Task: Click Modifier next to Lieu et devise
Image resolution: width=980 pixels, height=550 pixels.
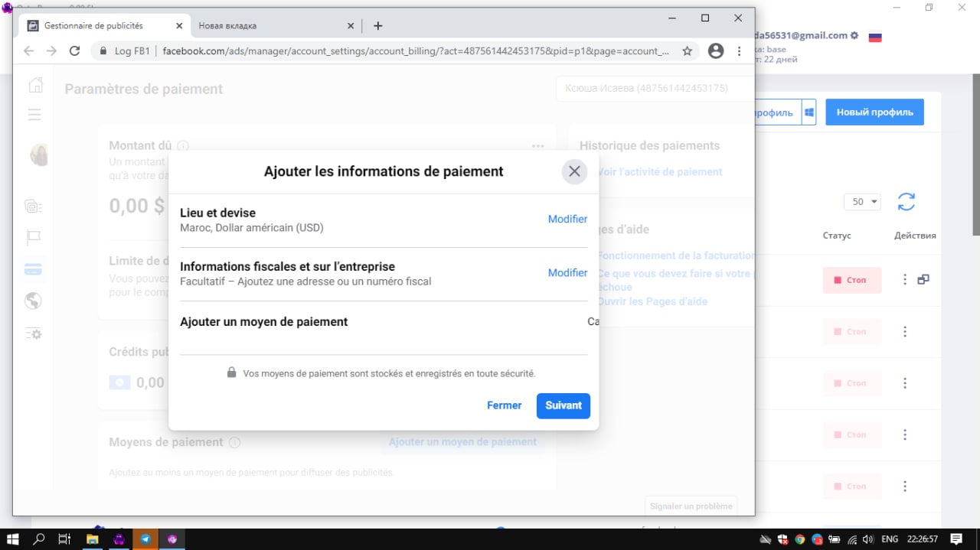Action: point(567,219)
